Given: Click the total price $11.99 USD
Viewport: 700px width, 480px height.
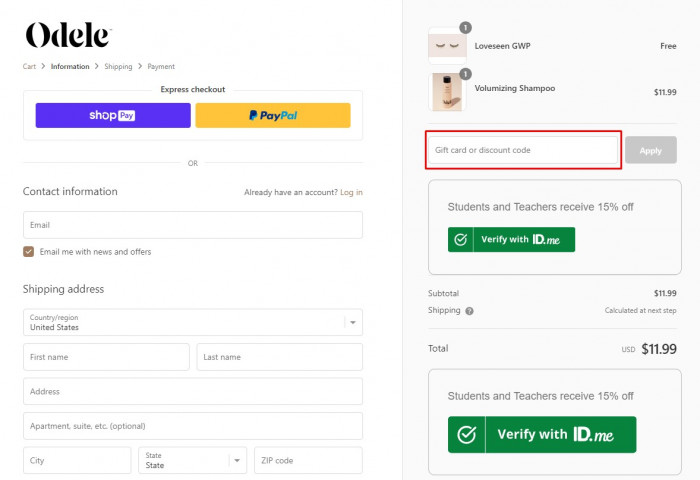Looking at the screenshot, I should (658, 349).
